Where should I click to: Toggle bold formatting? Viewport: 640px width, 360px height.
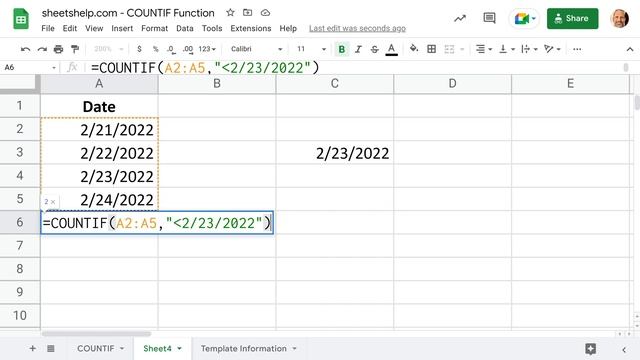coord(342,49)
